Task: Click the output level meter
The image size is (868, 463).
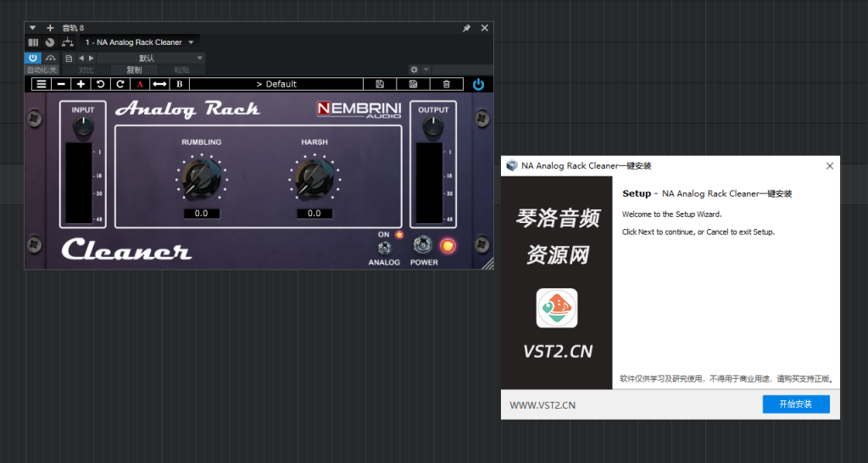Action: coord(429,183)
